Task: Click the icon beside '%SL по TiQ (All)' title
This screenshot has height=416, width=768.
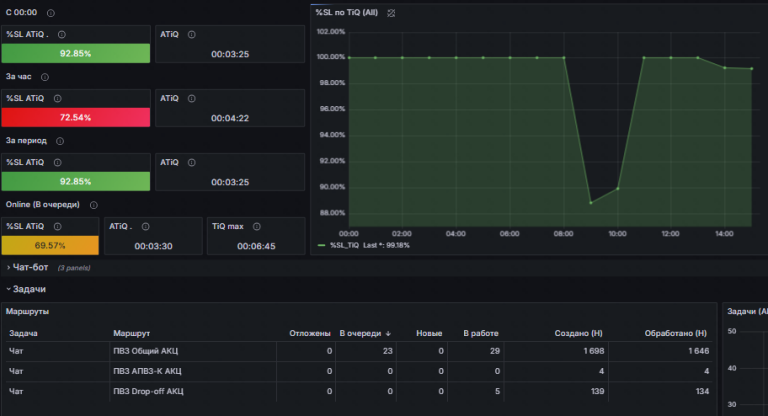Action: pyautogui.click(x=391, y=13)
